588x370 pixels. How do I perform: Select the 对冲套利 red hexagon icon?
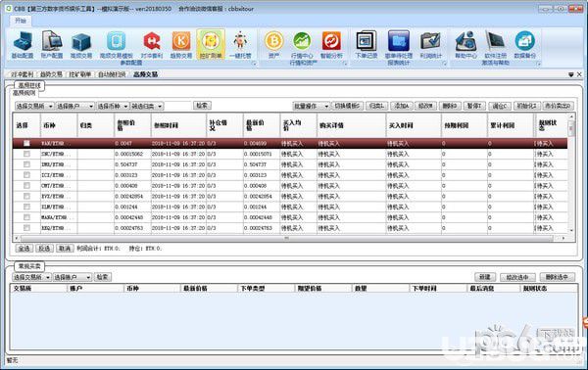click(152, 45)
